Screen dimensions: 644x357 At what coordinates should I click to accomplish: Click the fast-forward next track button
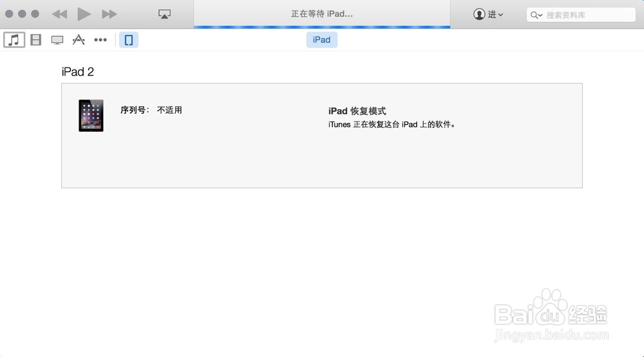[x=109, y=14]
